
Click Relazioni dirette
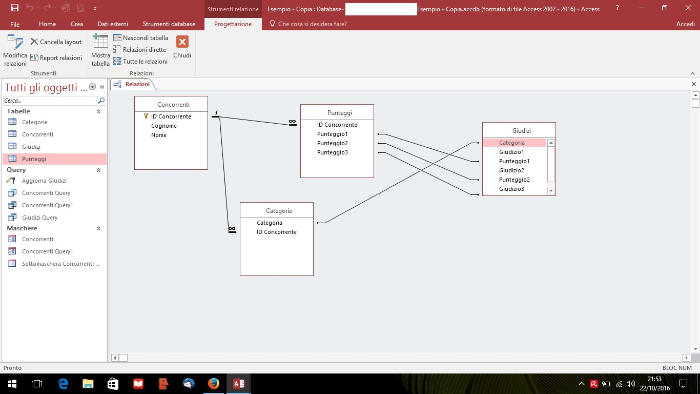tap(140, 50)
